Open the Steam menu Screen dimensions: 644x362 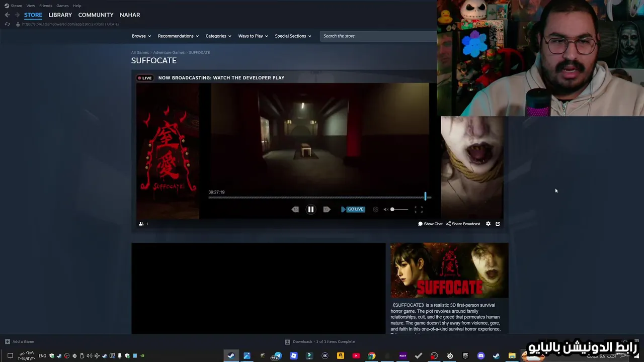[17, 6]
